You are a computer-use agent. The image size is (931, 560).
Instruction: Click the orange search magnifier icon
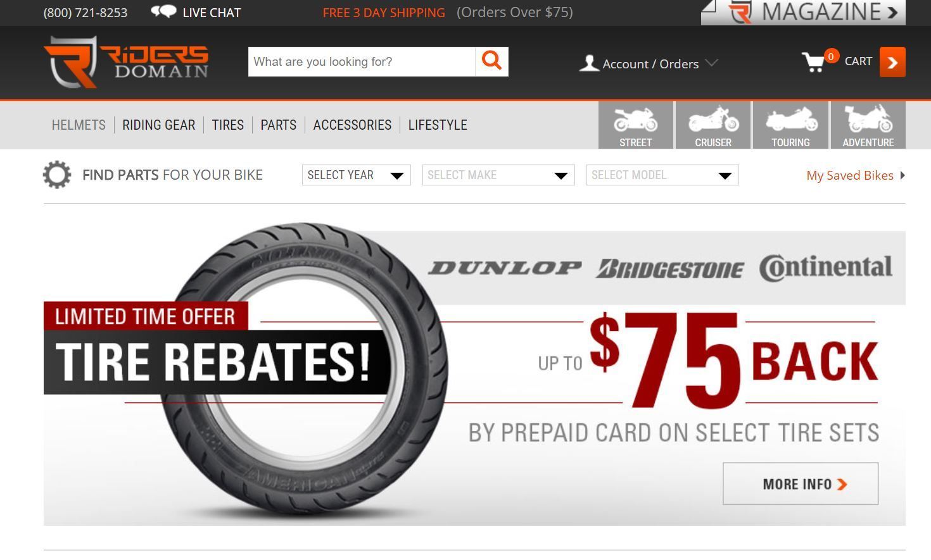pyautogui.click(x=491, y=61)
